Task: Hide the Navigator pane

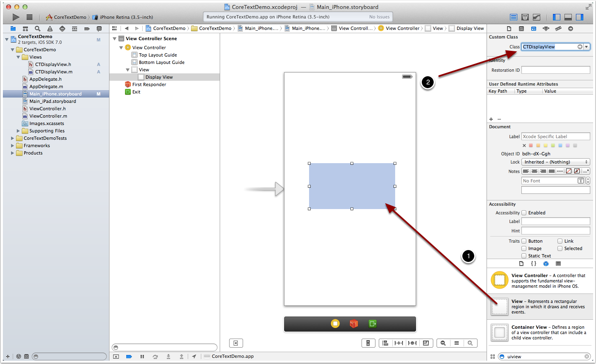Action: tap(557, 17)
